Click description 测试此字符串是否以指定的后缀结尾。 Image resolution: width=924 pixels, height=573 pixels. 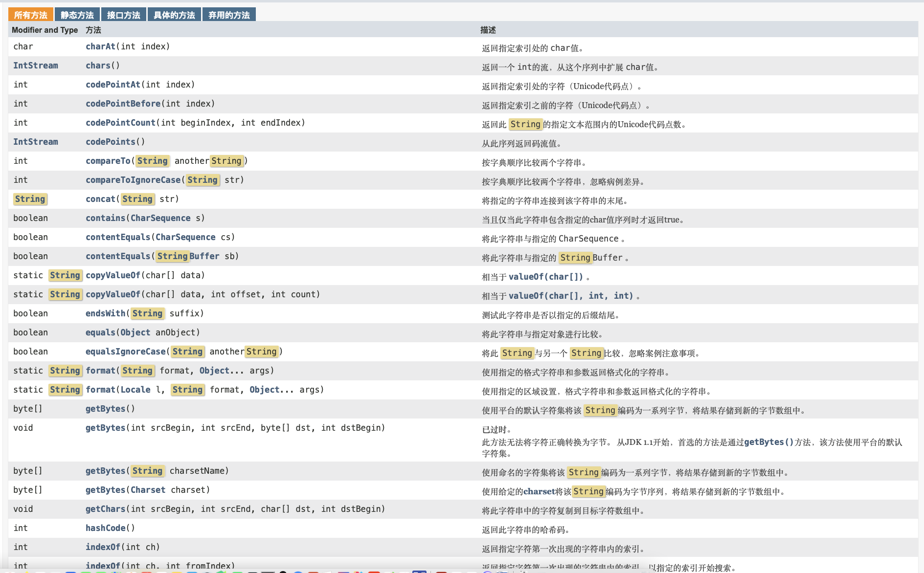point(551,315)
